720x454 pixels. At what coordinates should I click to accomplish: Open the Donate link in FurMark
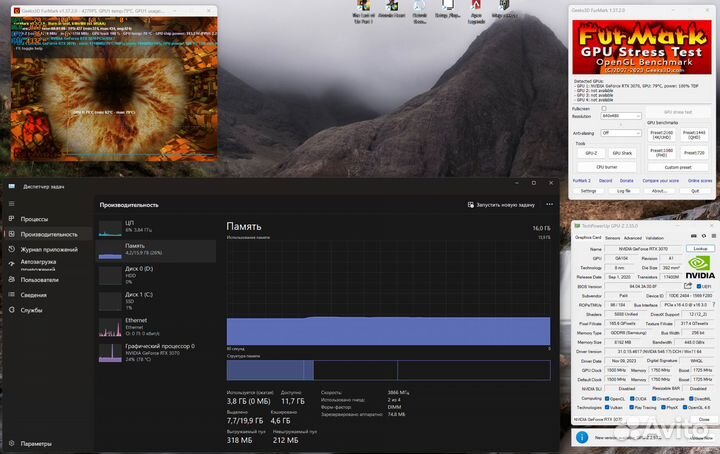[626, 180]
